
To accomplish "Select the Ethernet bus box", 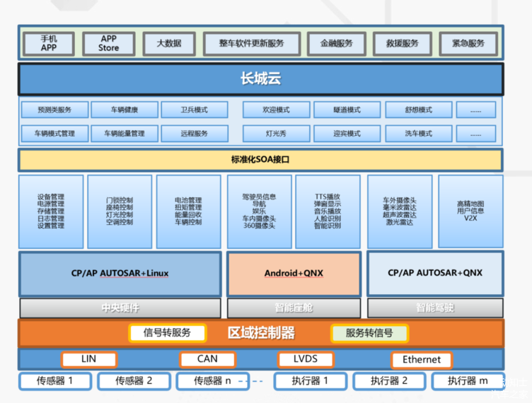I will 421,359.
